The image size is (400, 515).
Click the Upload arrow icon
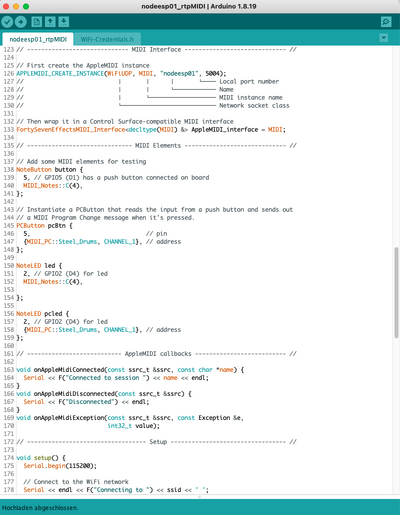(21, 22)
